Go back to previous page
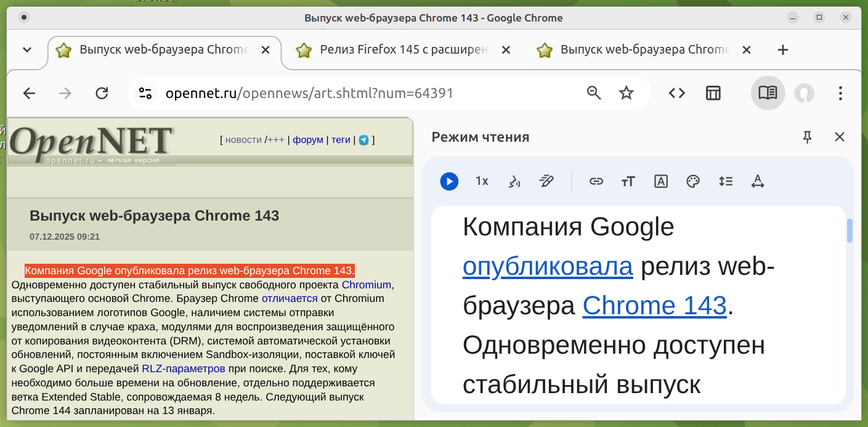Viewport: 868px width, 427px height. coord(29,93)
